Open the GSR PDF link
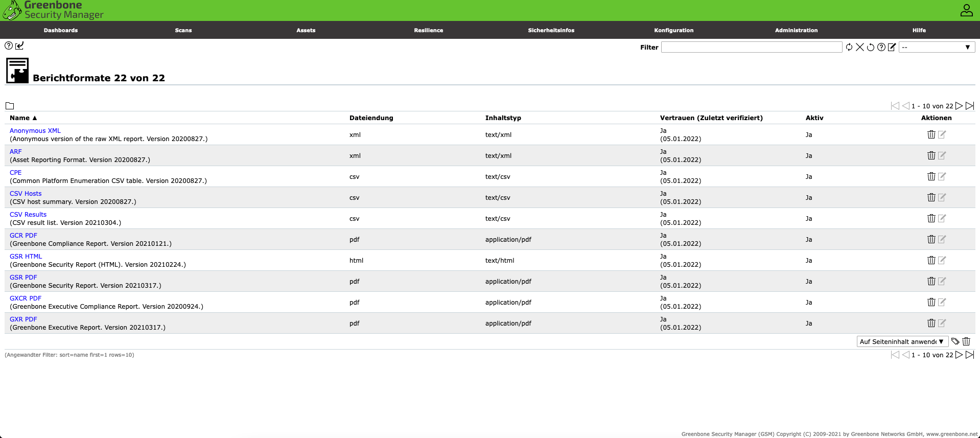 click(x=24, y=278)
